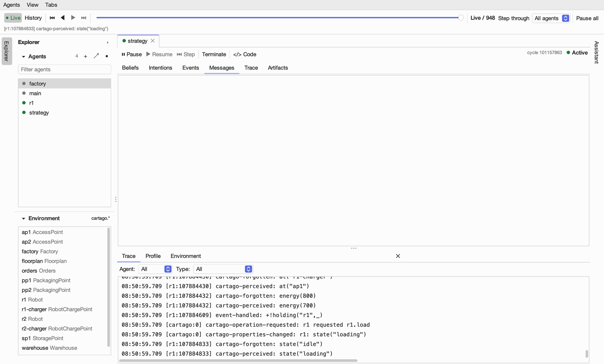
Task: Close the strategy tab
Action: coord(153,41)
